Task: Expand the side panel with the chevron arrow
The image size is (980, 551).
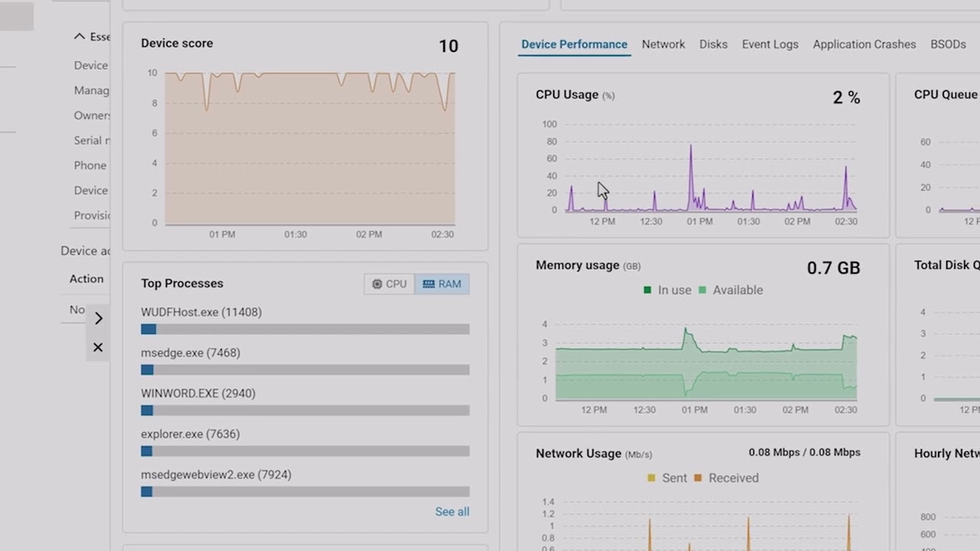Action: [98, 318]
